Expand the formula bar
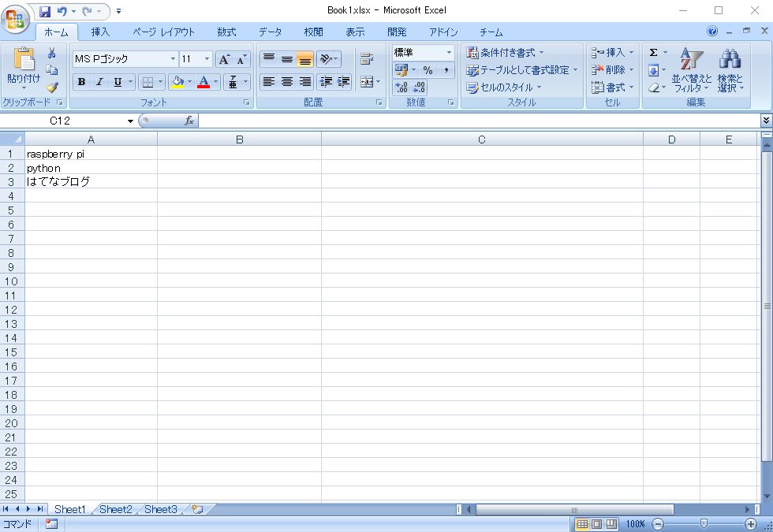The width and height of the screenshot is (773, 532). (766, 120)
